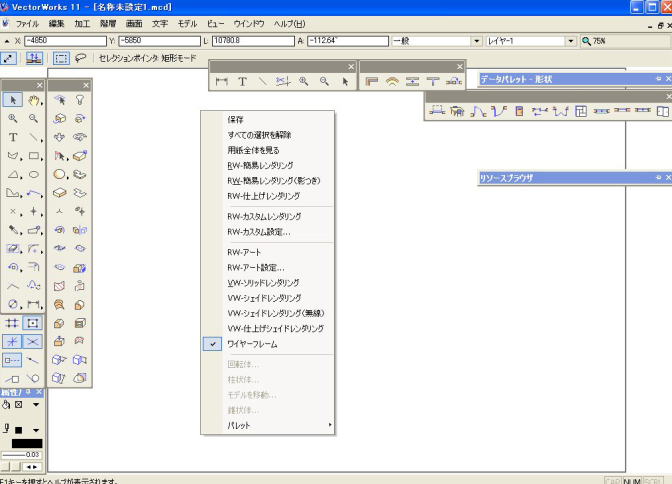Enable rectangular marquee selection mode

coord(61,58)
